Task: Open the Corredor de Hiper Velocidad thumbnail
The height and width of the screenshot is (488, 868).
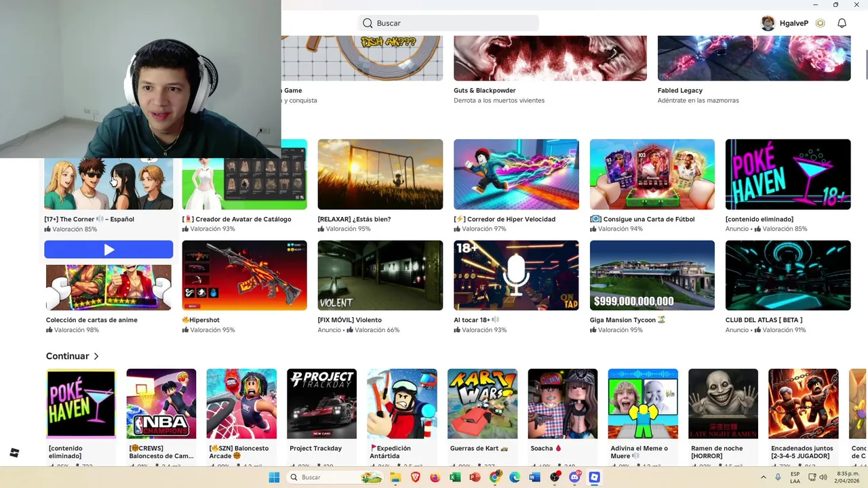Action: pos(516,174)
